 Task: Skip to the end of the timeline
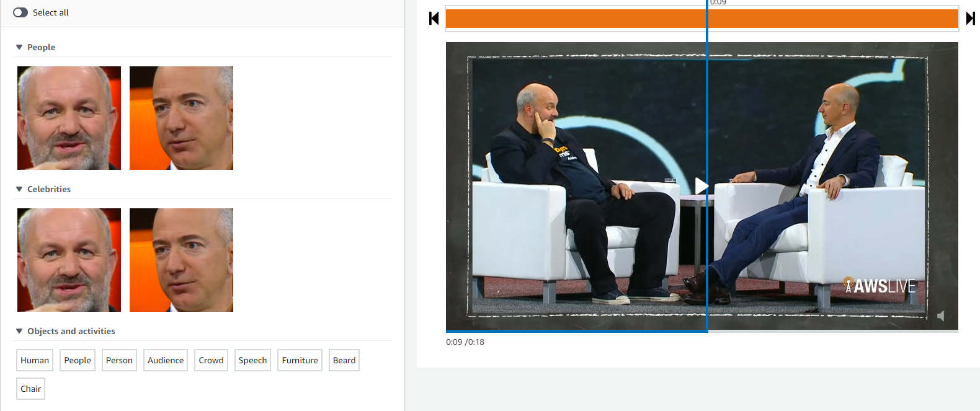coord(971,19)
